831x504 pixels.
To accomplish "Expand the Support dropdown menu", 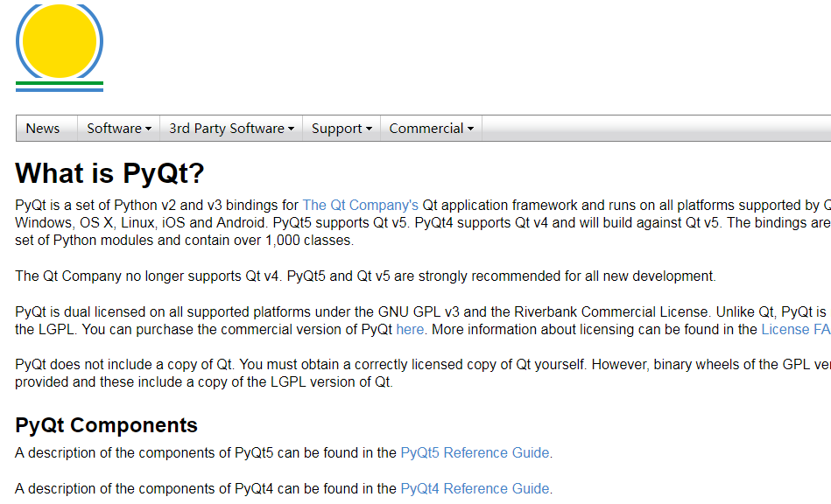I will (336, 129).
